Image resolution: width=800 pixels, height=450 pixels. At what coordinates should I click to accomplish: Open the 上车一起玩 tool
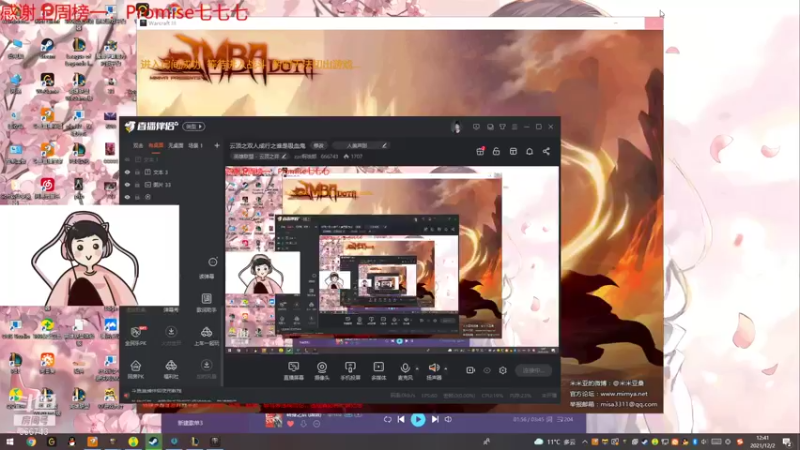click(207, 336)
